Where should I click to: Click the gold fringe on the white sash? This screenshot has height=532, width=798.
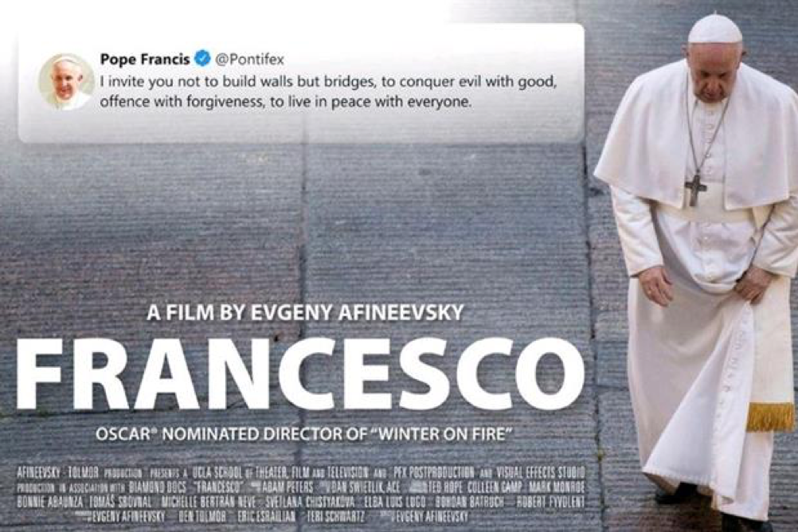tap(769, 417)
